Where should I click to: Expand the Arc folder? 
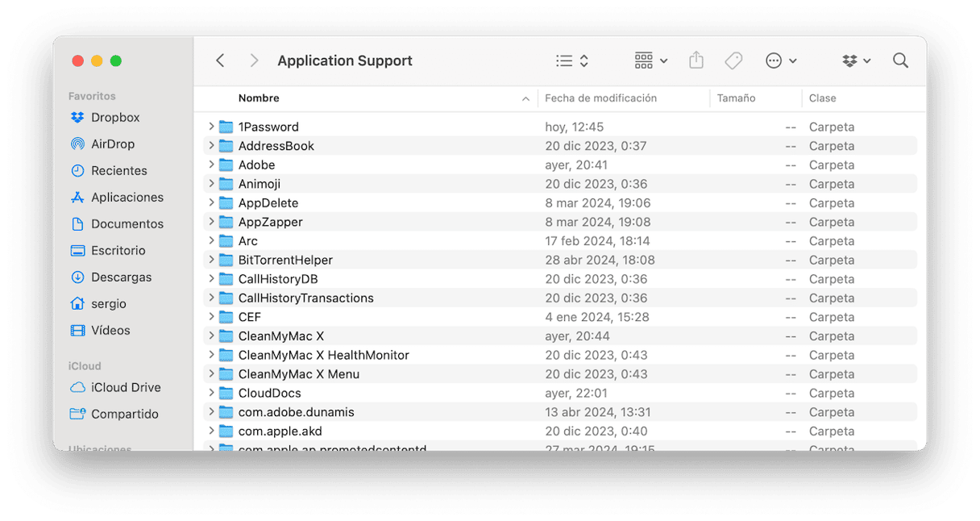pyautogui.click(x=211, y=240)
